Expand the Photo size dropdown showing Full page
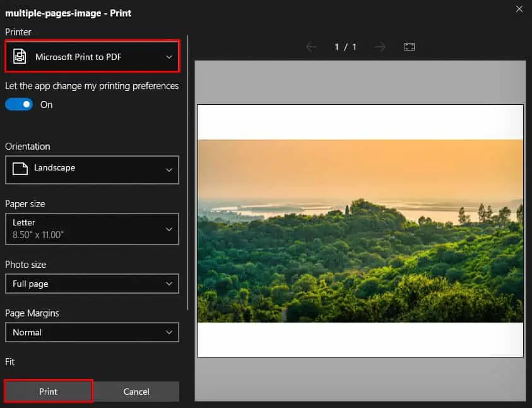This screenshot has width=532, height=408. [x=92, y=284]
